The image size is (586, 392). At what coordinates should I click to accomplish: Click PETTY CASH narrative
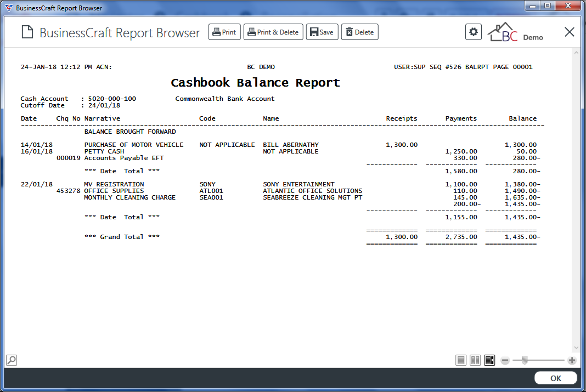coord(104,151)
